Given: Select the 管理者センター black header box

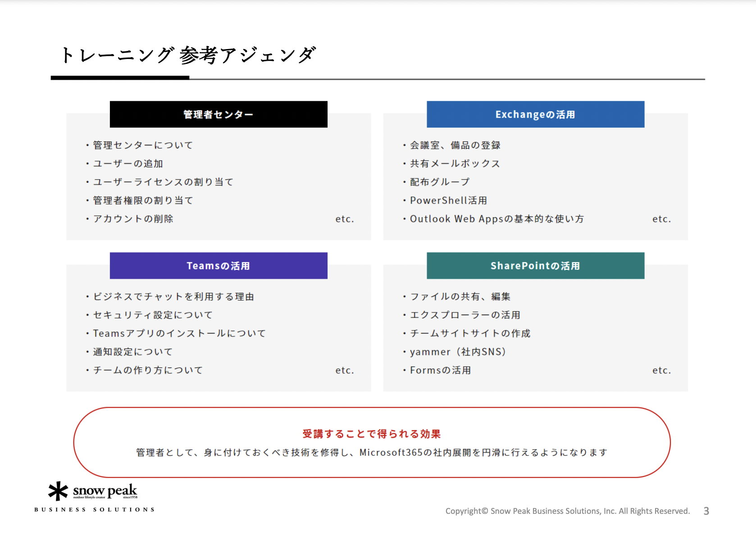Looking at the screenshot, I should point(219,114).
